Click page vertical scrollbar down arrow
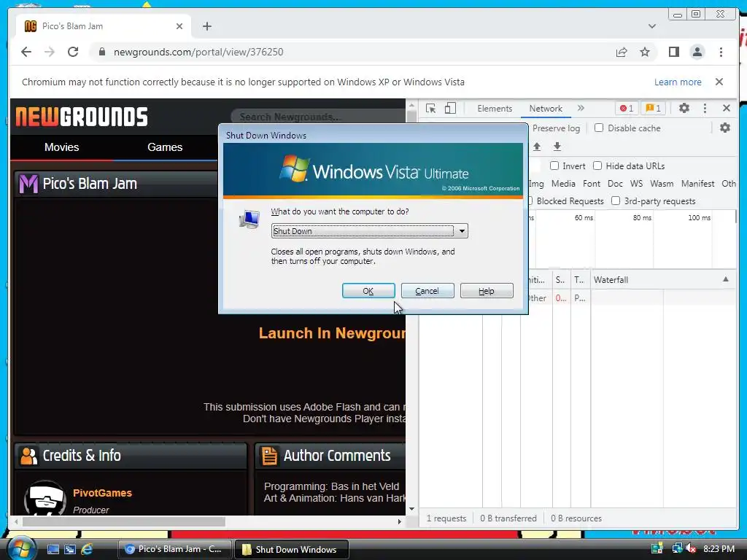This screenshot has height=560, width=747. (411, 508)
